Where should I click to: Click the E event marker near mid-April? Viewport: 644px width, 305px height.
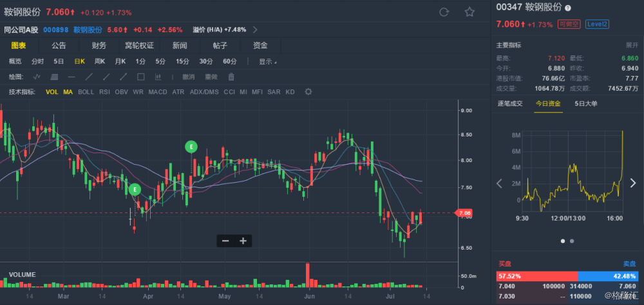tap(191, 147)
